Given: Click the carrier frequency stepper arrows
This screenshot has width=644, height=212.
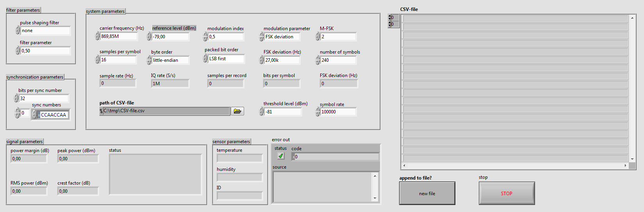Looking at the screenshot, I should pos(98,36).
